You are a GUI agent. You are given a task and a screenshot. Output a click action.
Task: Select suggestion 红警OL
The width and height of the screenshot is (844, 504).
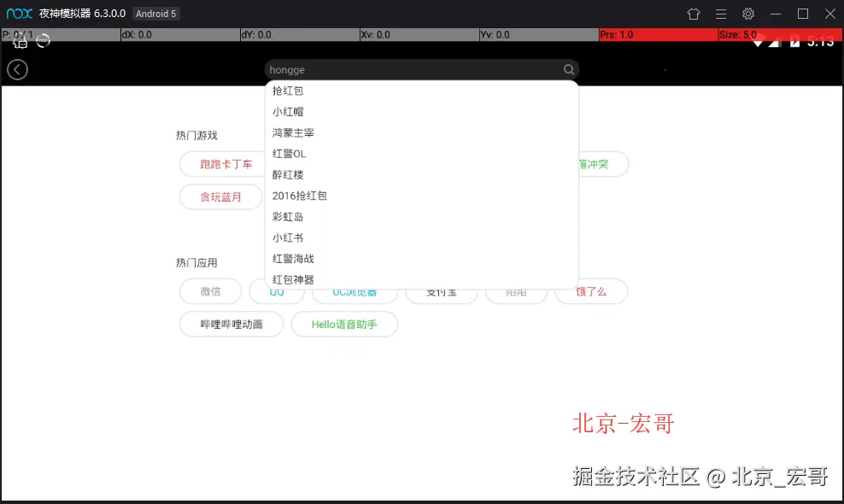coord(422,154)
